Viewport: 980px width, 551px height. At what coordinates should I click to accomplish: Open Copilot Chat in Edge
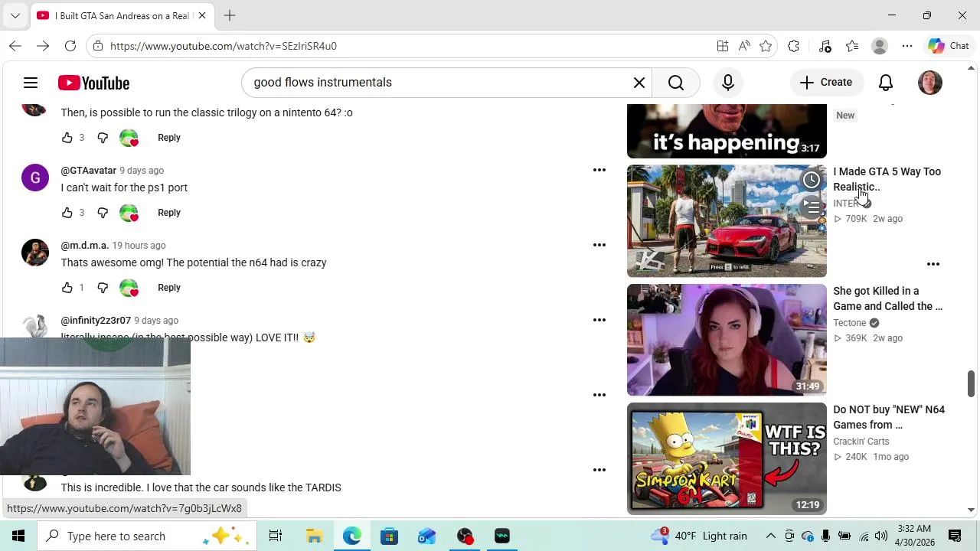click(x=949, y=46)
